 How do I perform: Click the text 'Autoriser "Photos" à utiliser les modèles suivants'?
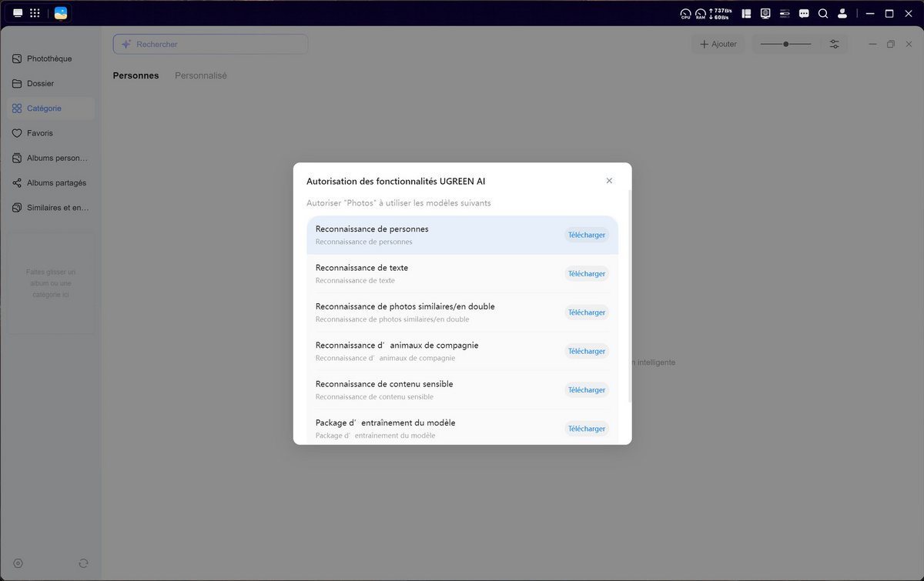(399, 203)
